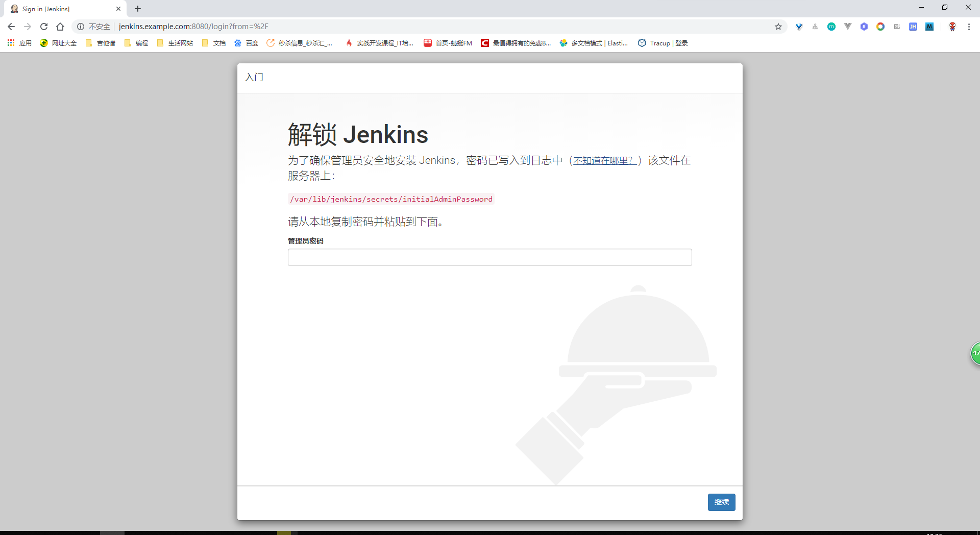Click the JH extension icon
The width and height of the screenshot is (980, 535).
click(913, 27)
